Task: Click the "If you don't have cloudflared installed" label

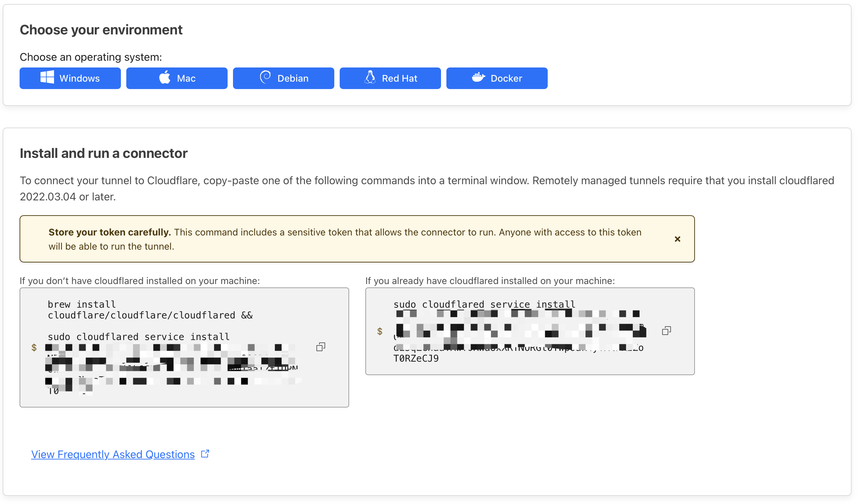Action: pyautogui.click(x=139, y=281)
